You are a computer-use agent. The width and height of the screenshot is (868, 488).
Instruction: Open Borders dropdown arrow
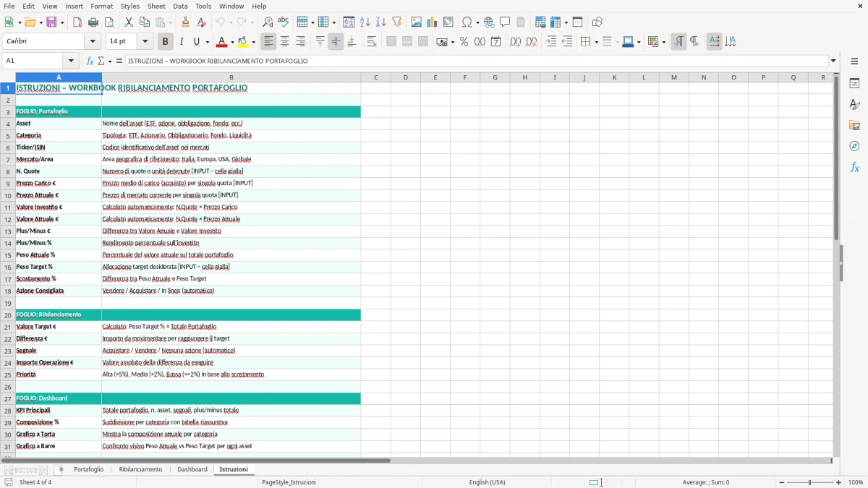pyautogui.click(x=595, y=42)
